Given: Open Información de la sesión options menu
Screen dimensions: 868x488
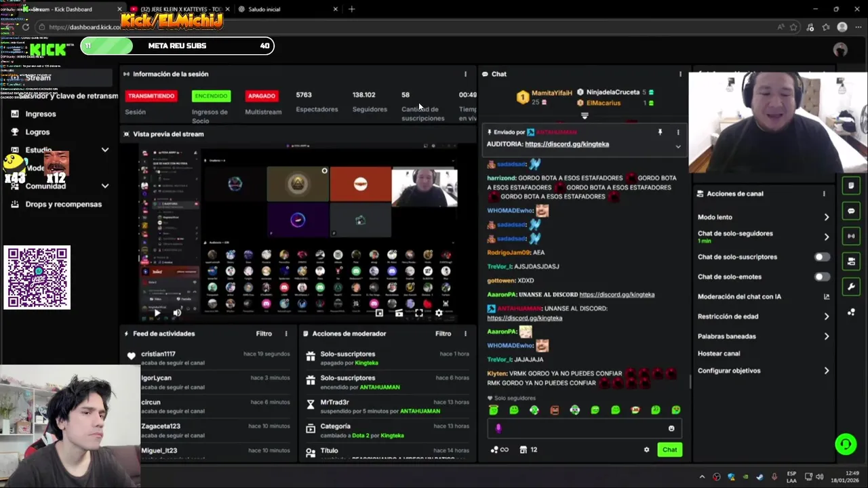Looking at the screenshot, I should (465, 74).
